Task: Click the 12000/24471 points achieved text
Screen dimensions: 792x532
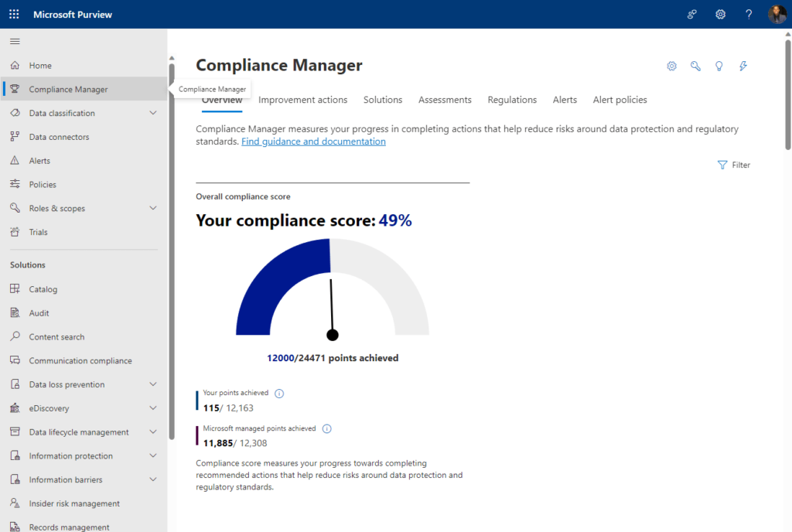Action: pos(333,358)
